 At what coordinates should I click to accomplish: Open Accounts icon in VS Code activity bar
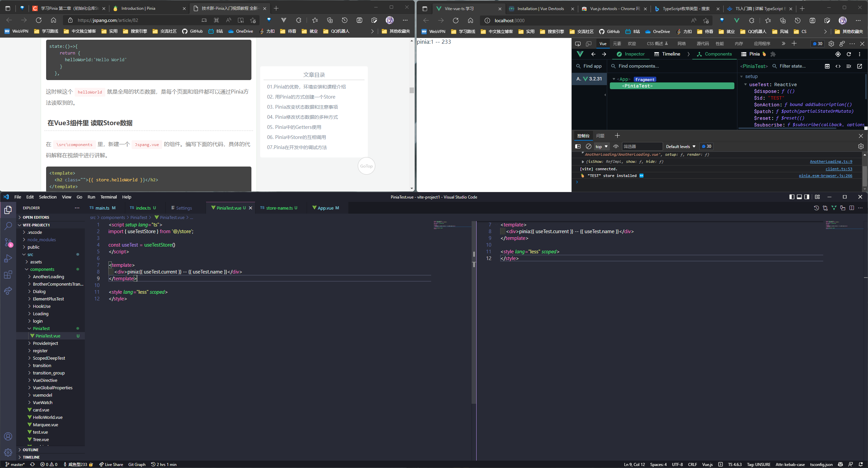click(x=8, y=436)
